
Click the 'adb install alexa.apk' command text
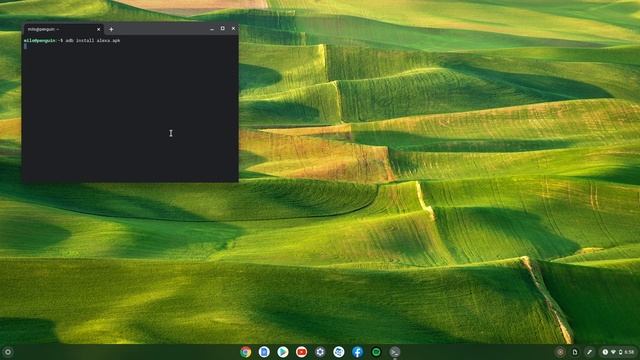tap(93, 40)
